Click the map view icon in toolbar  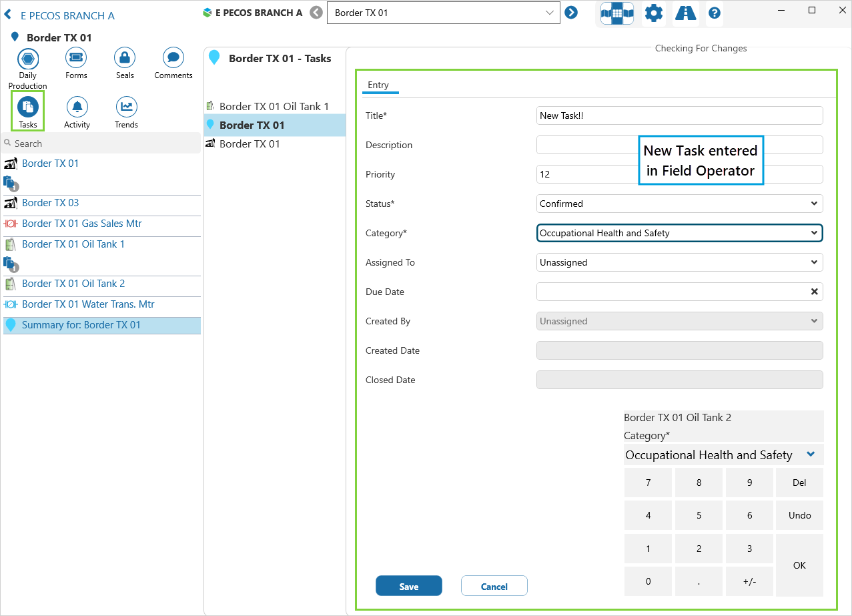pos(616,13)
